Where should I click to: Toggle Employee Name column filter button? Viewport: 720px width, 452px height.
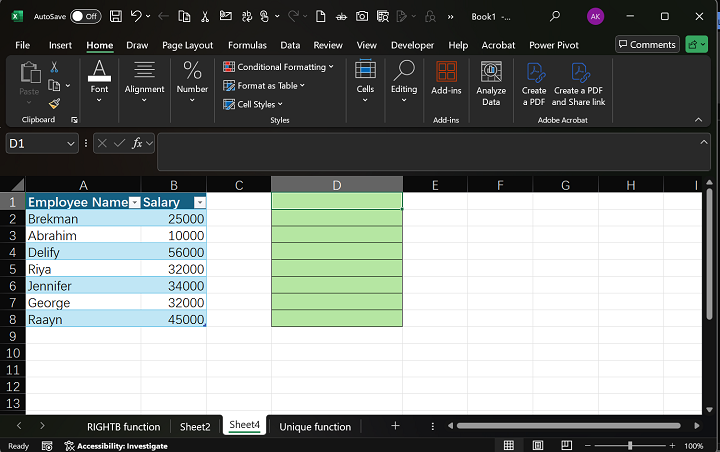(134, 202)
